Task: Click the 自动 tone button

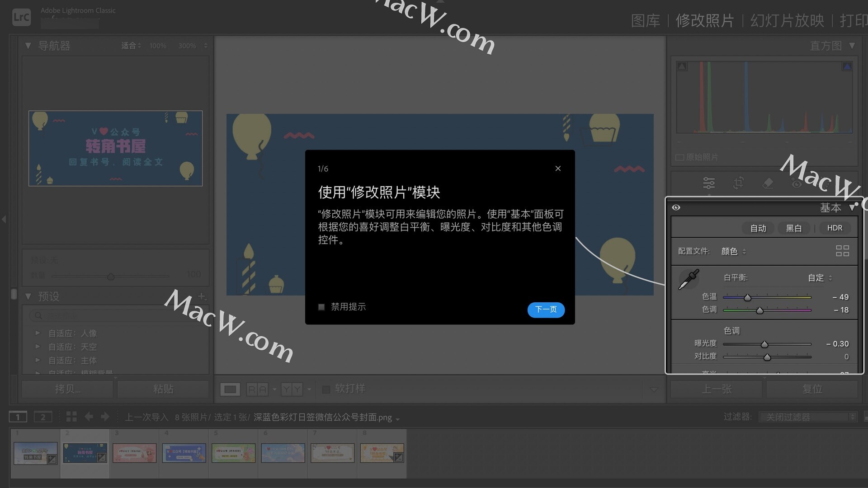Action: tap(758, 228)
